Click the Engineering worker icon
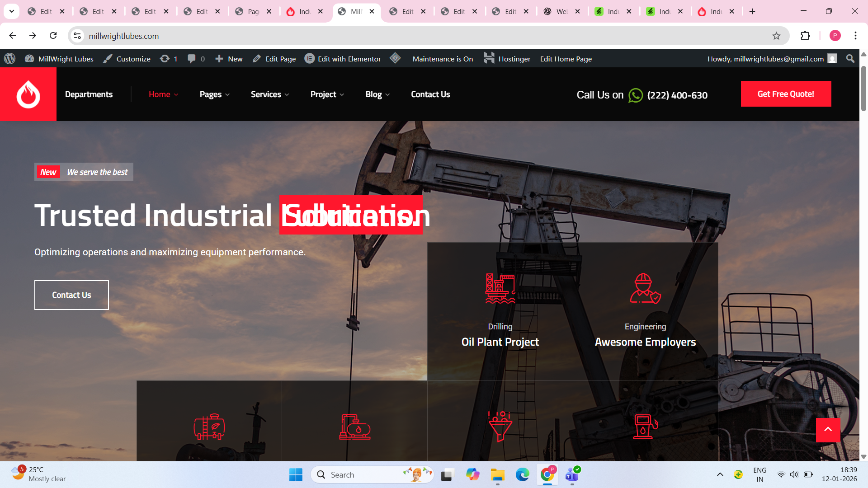This screenshot has height=488, width=868. (x=645, y=288)
